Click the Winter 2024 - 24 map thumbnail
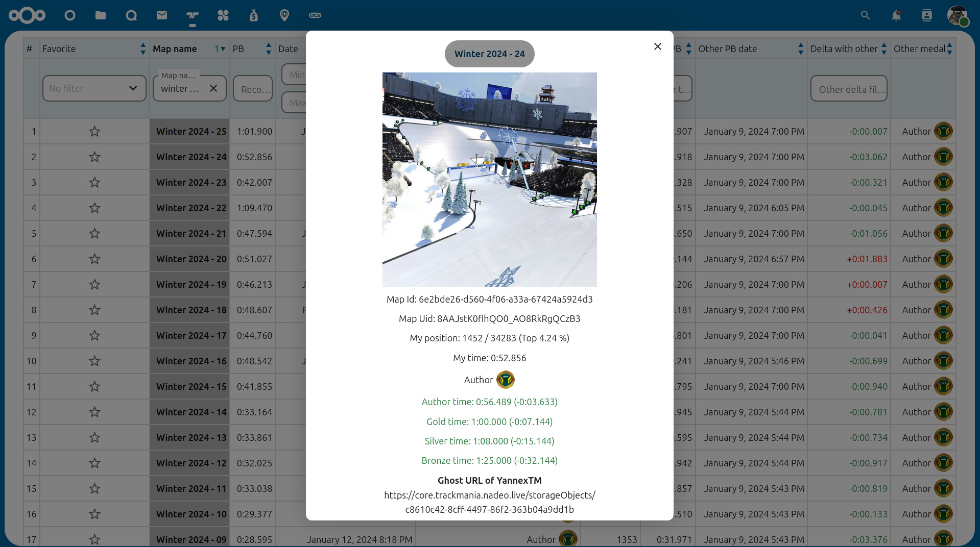 [x=490, y=180]
